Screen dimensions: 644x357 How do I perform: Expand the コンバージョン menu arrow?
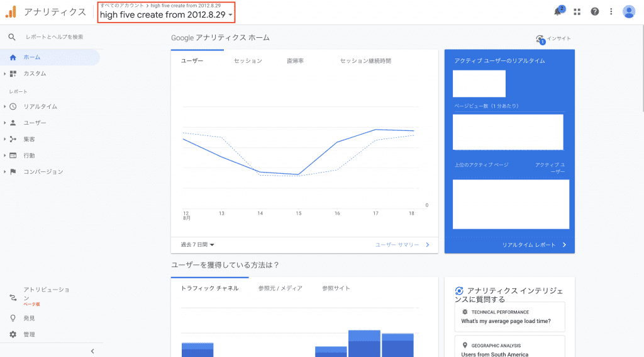click(4, 171)
